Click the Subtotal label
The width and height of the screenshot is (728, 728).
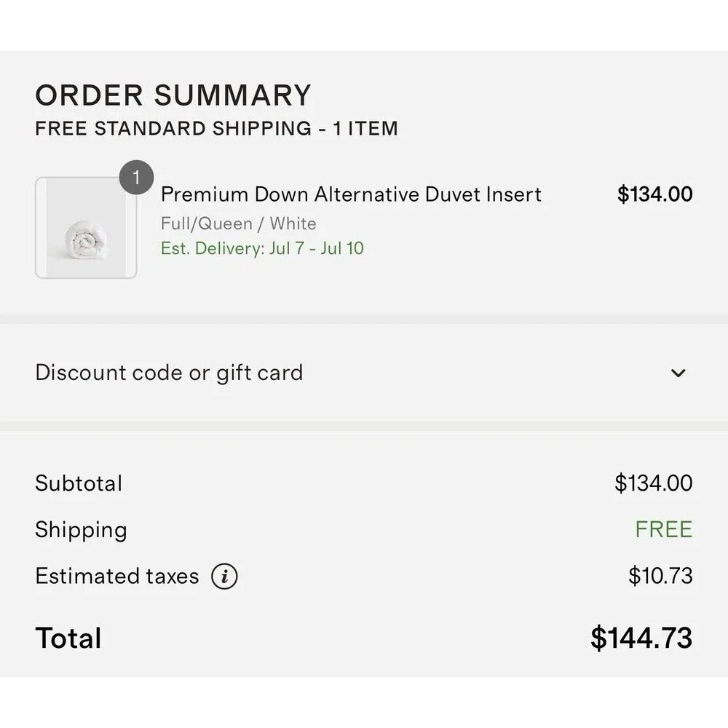[x=79, y=483]
